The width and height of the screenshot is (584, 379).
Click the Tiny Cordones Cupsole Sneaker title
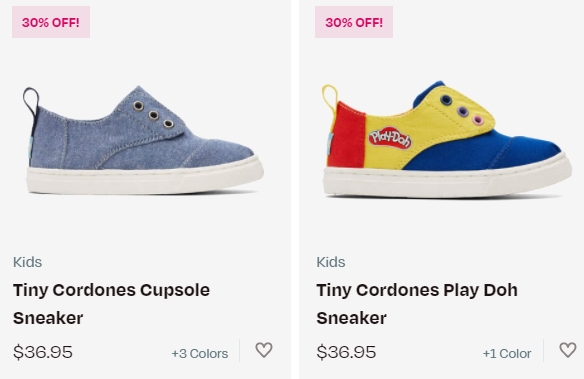[111, 304]
